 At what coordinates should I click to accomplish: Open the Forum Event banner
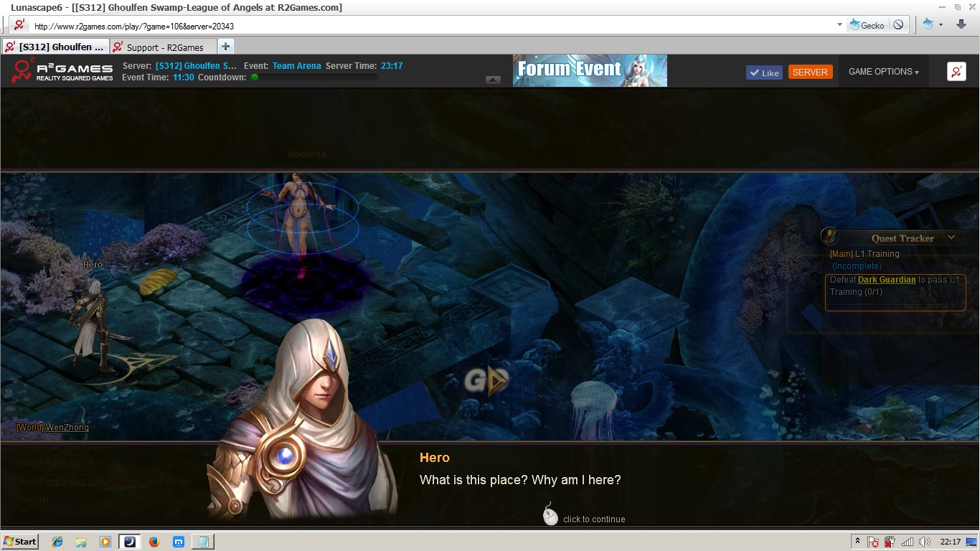tap(590, 70)
